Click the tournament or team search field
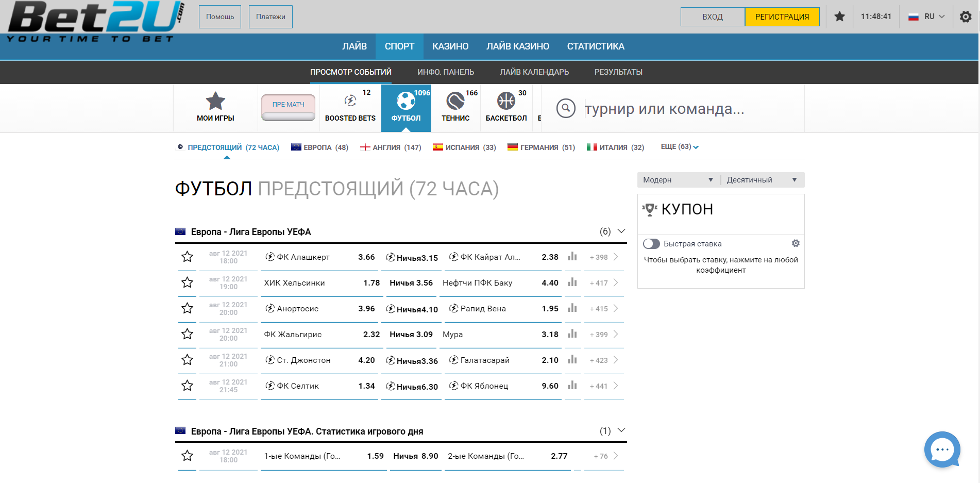Screen dimensions: 980x483 pyautogui.click(x=690, y=109)
